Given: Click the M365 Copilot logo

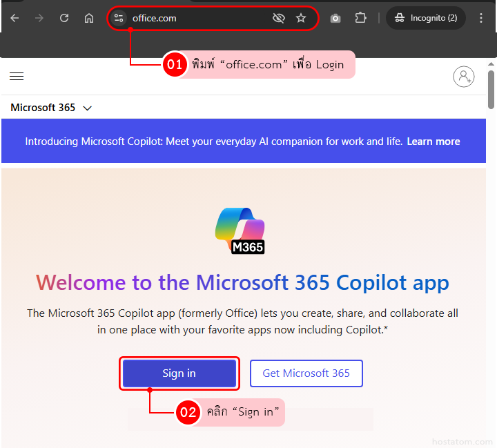Looking at the screenshot, I should click(x=240, y=230).
